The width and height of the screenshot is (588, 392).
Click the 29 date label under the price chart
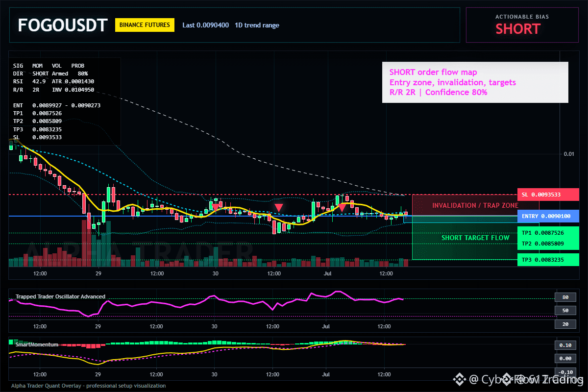(x=98, y=273)
